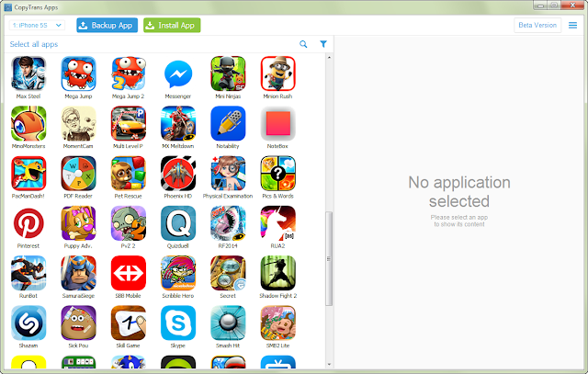Select the Messenger app icon

click(178, 74)
